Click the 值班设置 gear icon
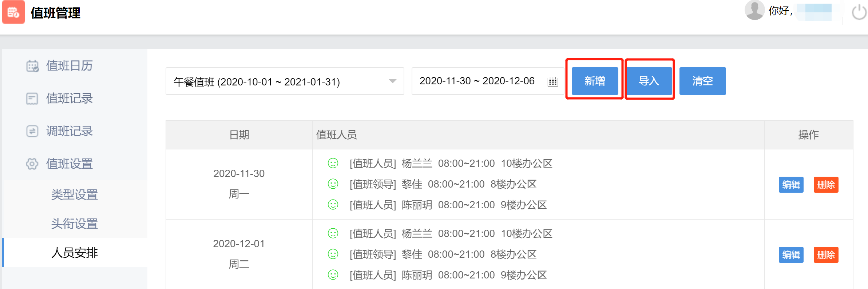Image resolution: width=868 pixels, height=289 pixels. [x=32, y=164]
